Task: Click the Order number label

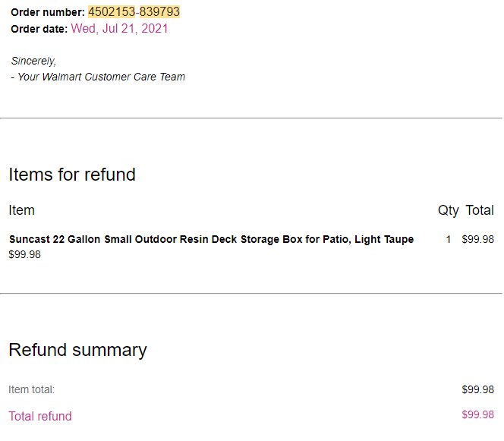Action: (48, 12)
